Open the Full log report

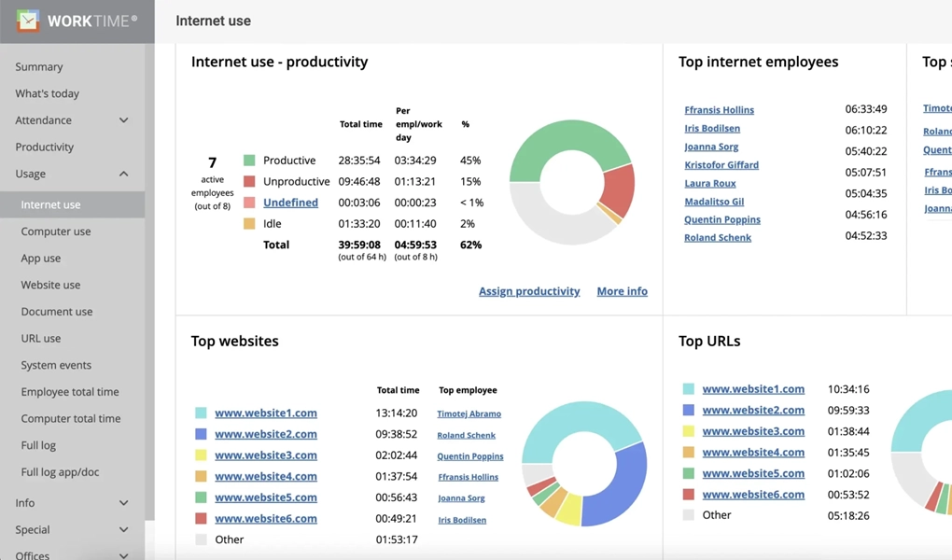click(38, 445)
